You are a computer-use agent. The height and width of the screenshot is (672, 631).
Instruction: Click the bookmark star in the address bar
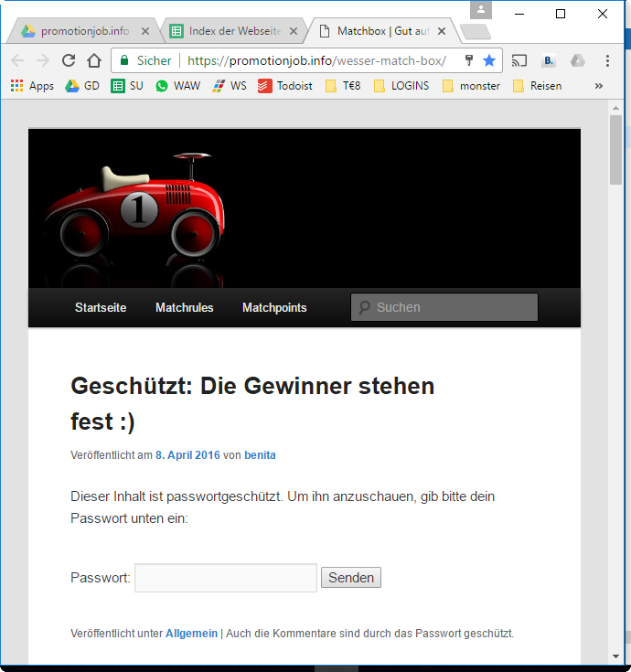[x=489, y=60]
